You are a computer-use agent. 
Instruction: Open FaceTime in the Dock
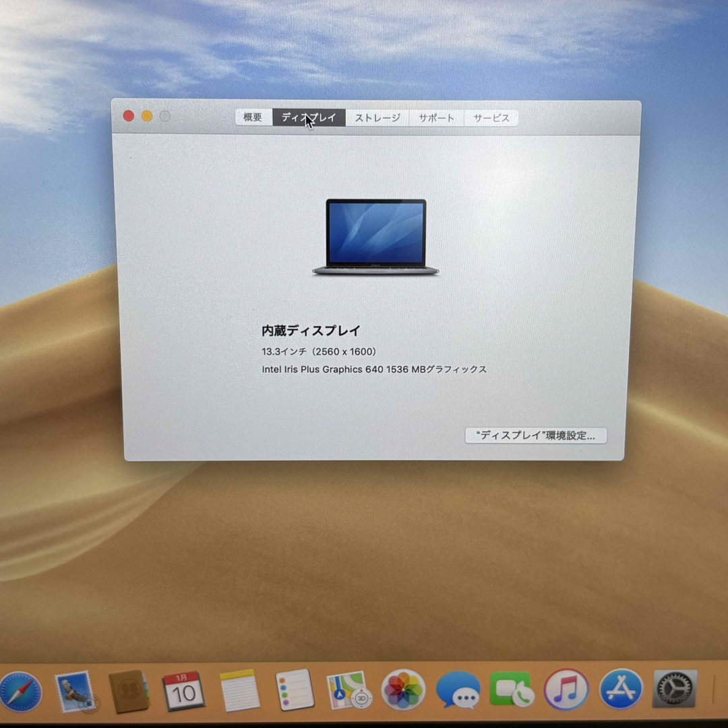pos(512,690)
